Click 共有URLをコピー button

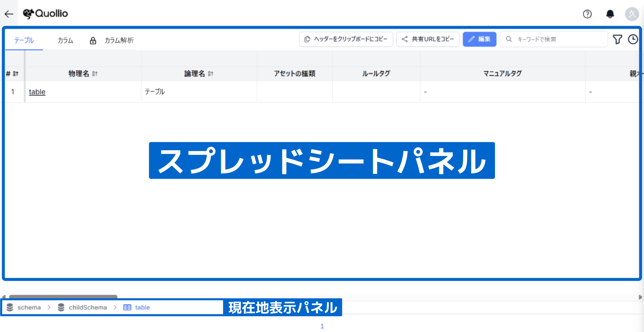428,39
